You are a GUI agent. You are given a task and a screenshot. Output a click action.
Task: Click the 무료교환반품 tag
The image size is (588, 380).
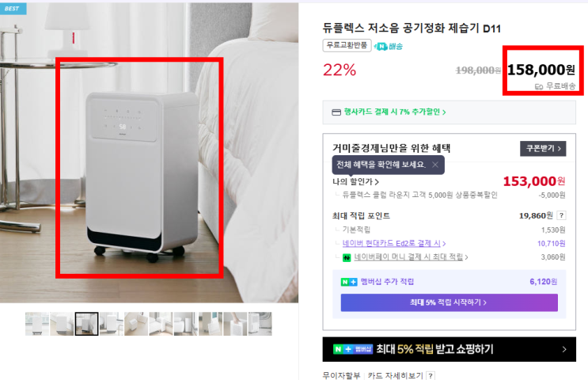[x=347, y=45]
